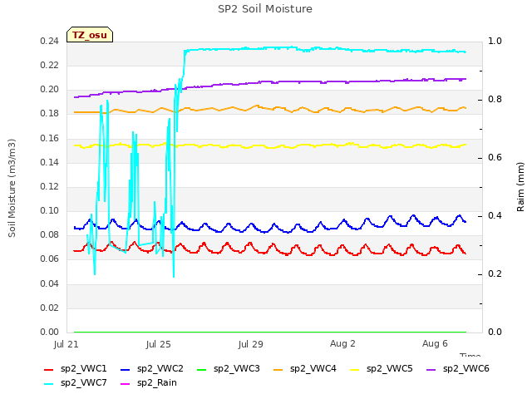The width and height of the screenshot is (532, 399).
Task: Click the orange sp2_VWC4 legend swatch
Action: pos(278,369)
